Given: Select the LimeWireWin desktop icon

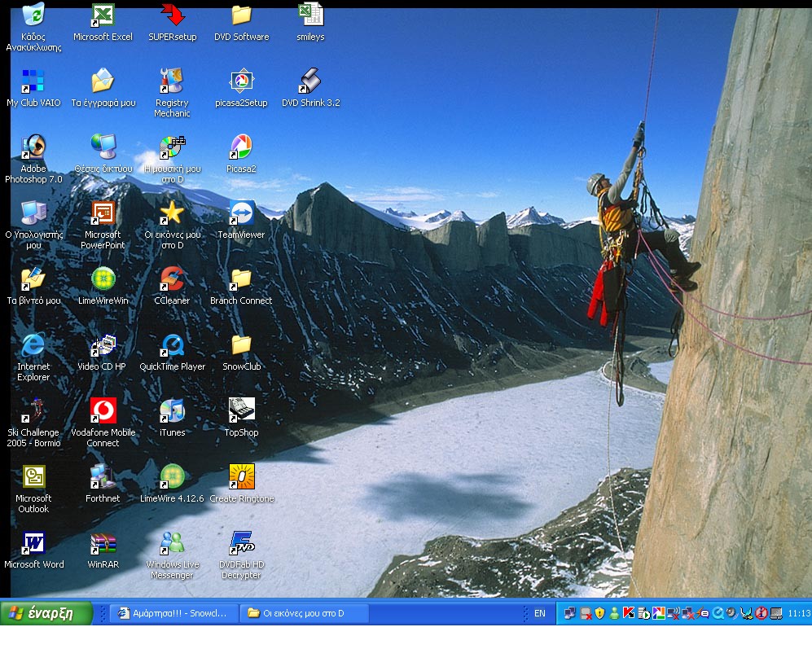Looking at the screenshot, I should [x=103, y=278].
